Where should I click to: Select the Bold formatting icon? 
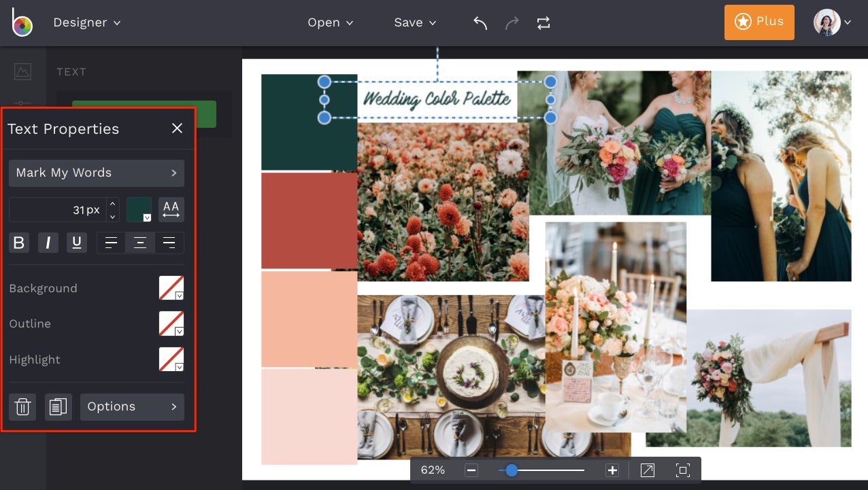[x=19, y=243]
